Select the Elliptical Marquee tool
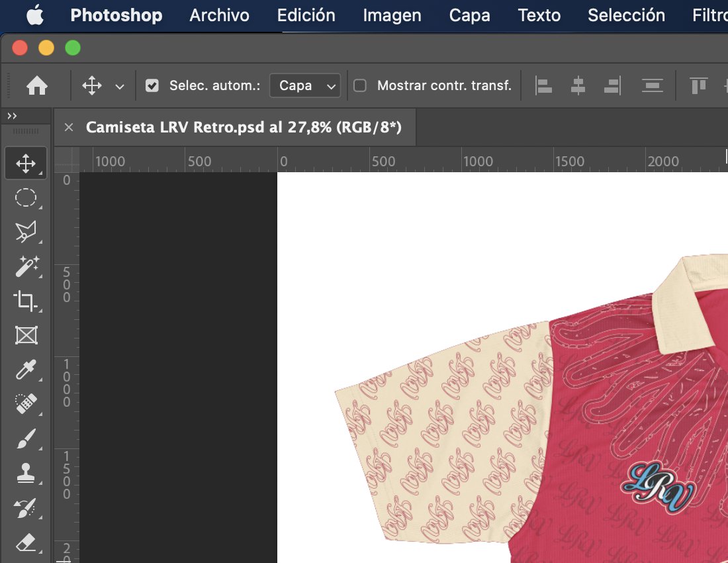Image resolution: width=728 pixels, height=563 pixels. (x=26, y=197)
